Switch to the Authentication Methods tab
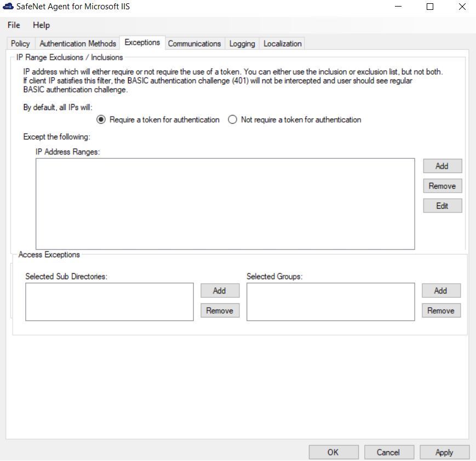The image size is (476, 461). point(78,44)
